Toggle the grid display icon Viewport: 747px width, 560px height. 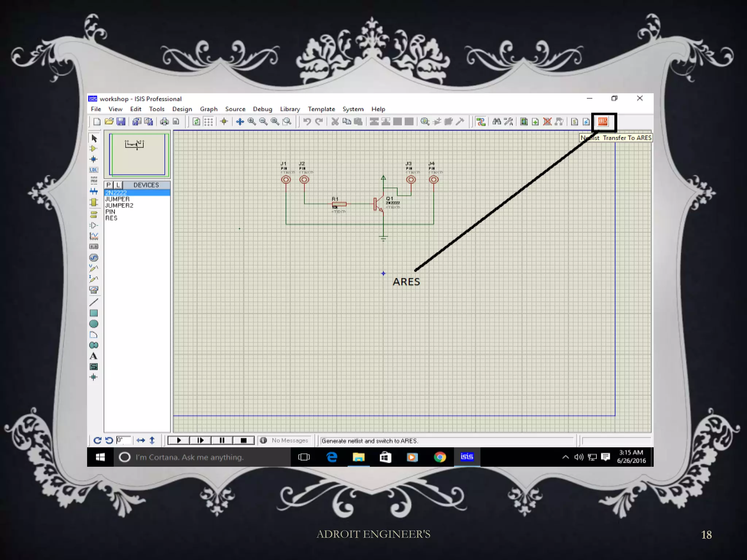pyautogui.click(x=208, y=122)
